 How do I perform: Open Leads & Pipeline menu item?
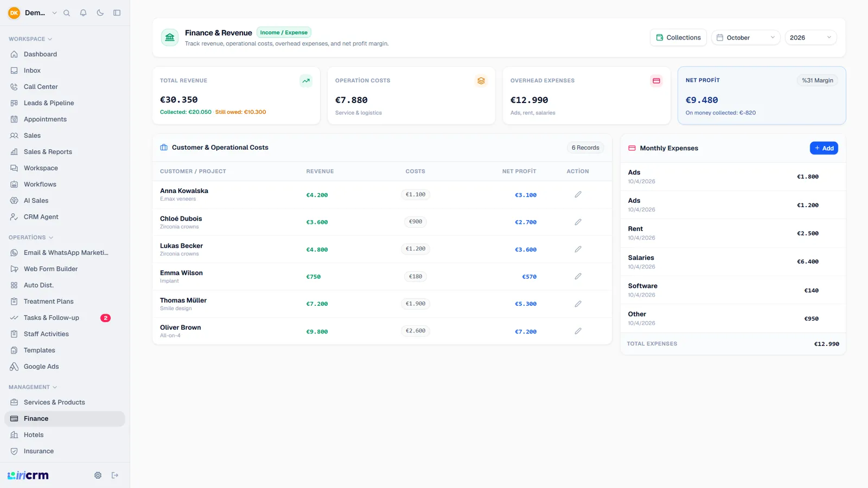tap(65, 103)
